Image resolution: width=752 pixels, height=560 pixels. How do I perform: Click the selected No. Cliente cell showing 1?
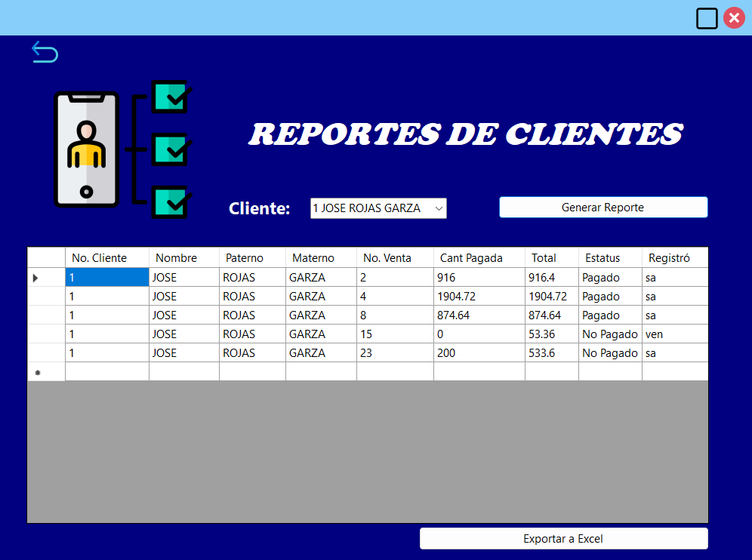[106, 278]
